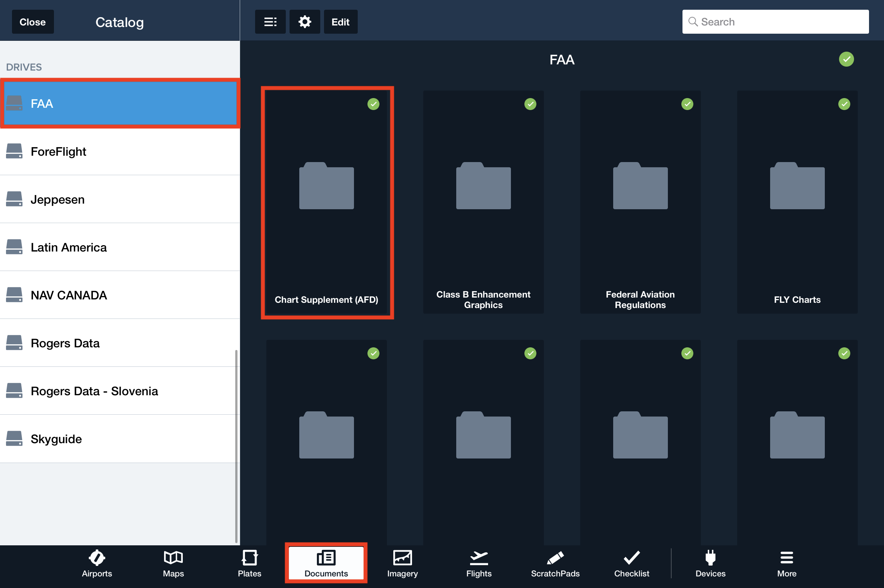Click the Catalog sidebar scrollbar
The height and width of the screenshot is (588, 884).
(236, 446)
